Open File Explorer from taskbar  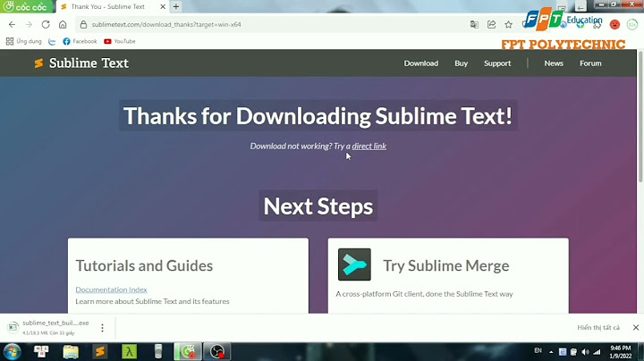(x=71, y=351)
